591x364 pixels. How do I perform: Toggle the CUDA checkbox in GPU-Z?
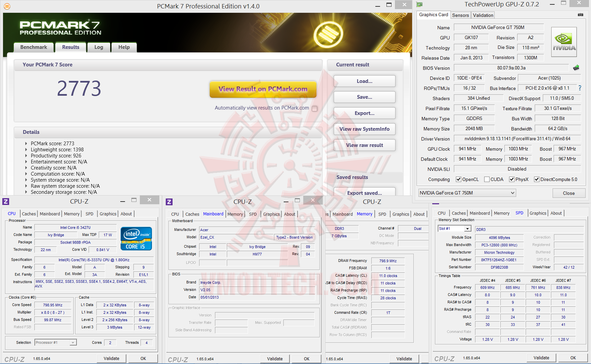click(x=487, y=179)
